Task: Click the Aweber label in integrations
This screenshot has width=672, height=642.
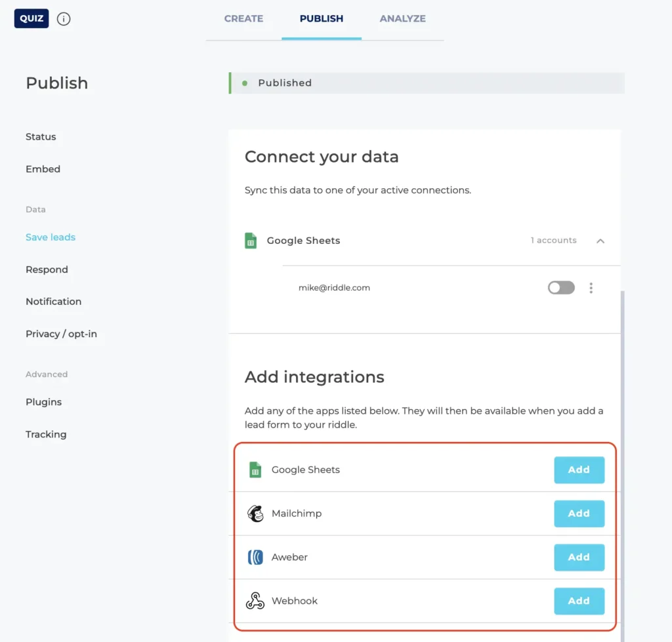Action: [x=289, y=557]
